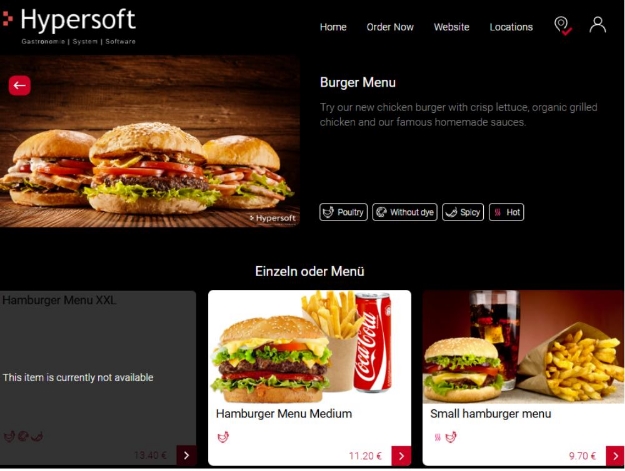The height and width of the screenshot is (471, 625).
Task: Open the Locations link in the header
Action: point(511,27)
